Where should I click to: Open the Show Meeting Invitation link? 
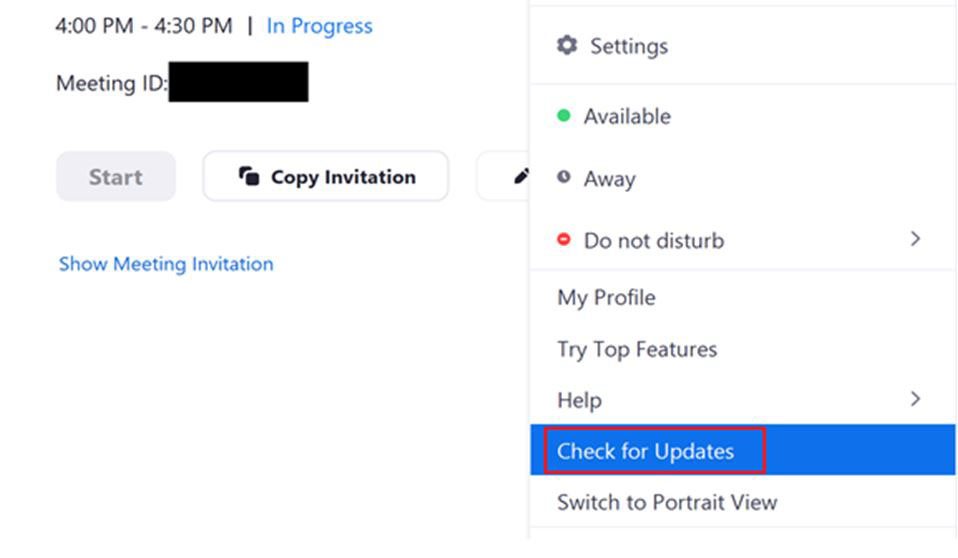click(x=166, y=264)
